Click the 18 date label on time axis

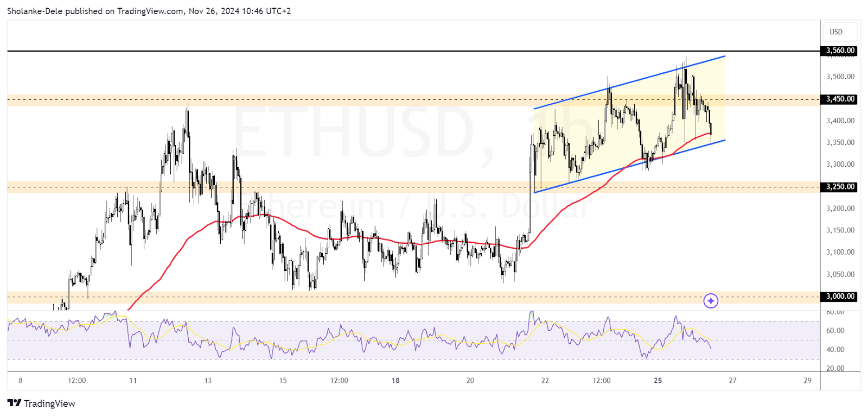(395, 380)
